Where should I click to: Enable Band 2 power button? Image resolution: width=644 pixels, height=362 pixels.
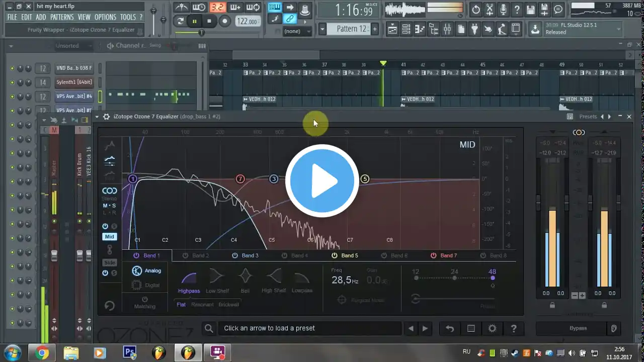click(185, 255)
